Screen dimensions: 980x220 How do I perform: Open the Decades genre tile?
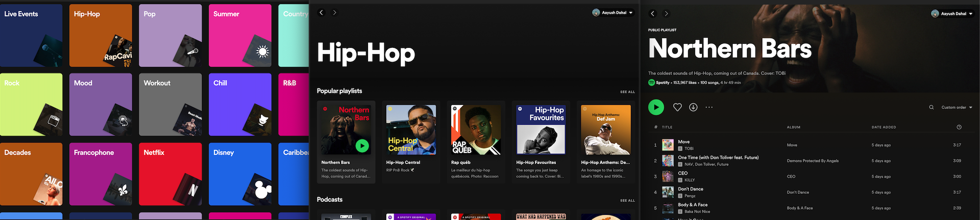click(31, 174)
